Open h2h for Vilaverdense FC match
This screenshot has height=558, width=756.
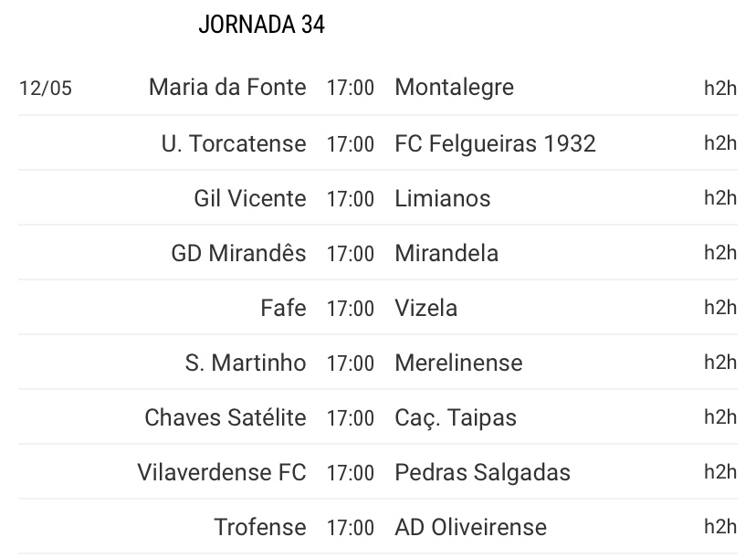coord(720,471)
